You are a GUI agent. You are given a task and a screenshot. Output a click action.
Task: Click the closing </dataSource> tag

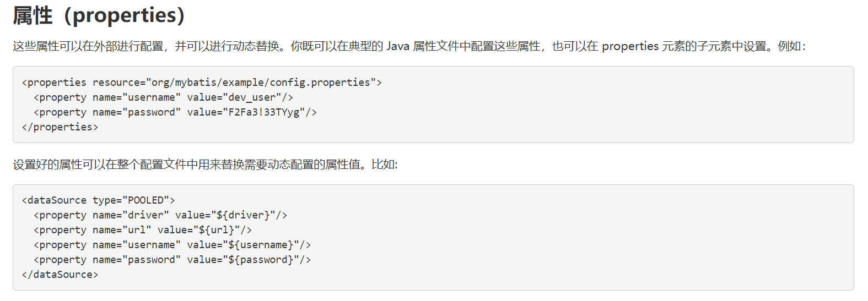point(60,275)
